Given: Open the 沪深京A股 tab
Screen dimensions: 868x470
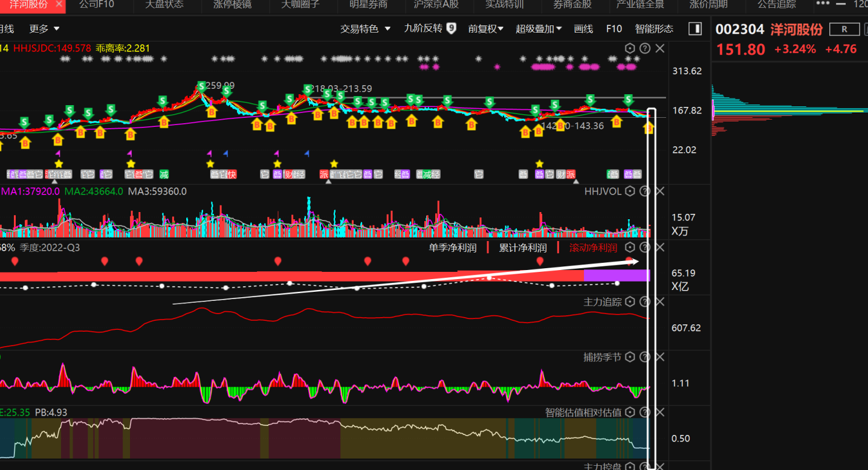Looking at the screenshot, I should coord(436,4).
